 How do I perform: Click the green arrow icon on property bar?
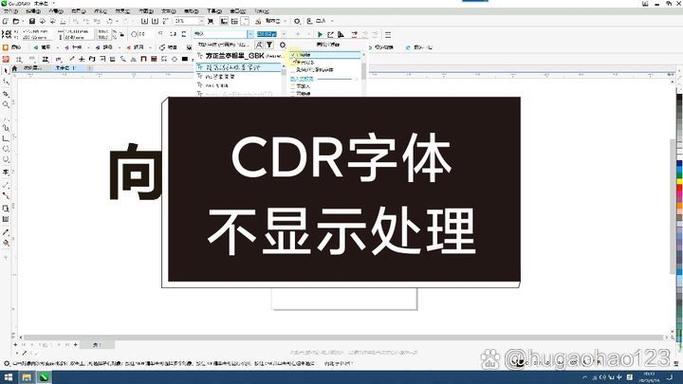coord(320,34)
